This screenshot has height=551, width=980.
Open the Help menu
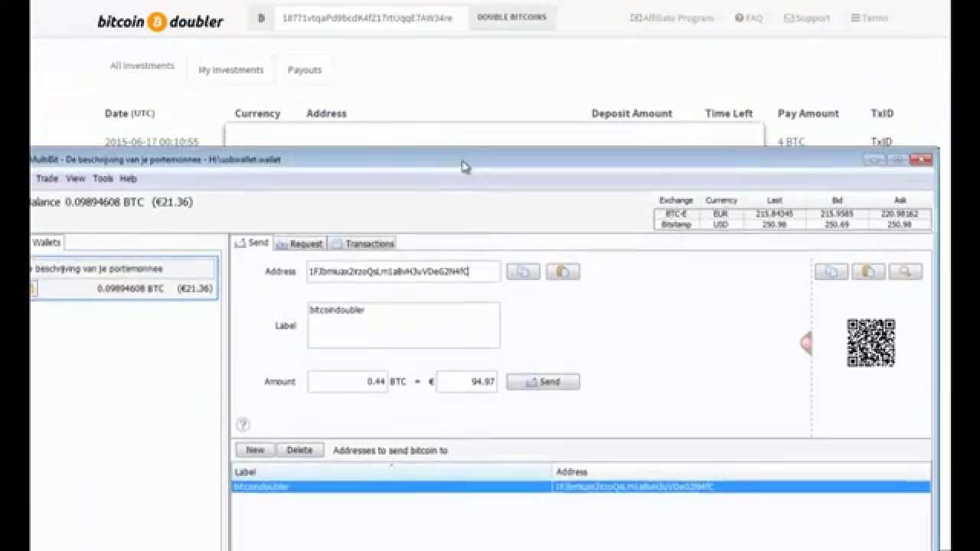[x=128, y=178]
